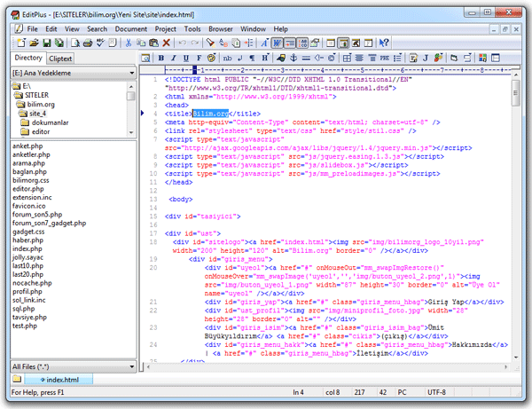Screen dimensions: 532x409
Task: Switch to the Cliptext tab
Action: pyautogui.click(x=60, y=59)
